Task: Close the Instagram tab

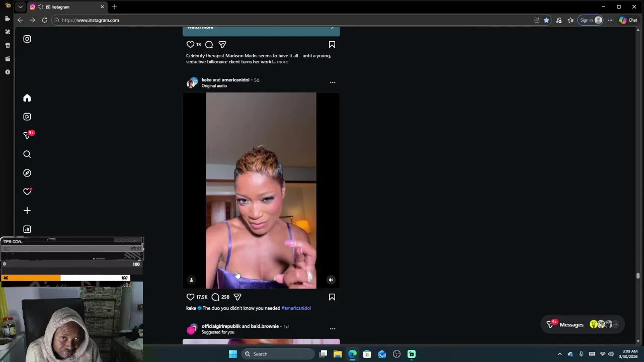Action: point(102,7)
